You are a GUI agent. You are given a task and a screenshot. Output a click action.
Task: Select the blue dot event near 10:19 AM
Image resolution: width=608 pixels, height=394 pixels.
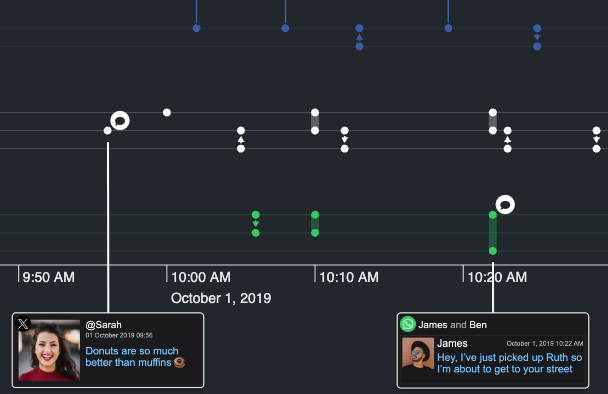tap(448, 28)
